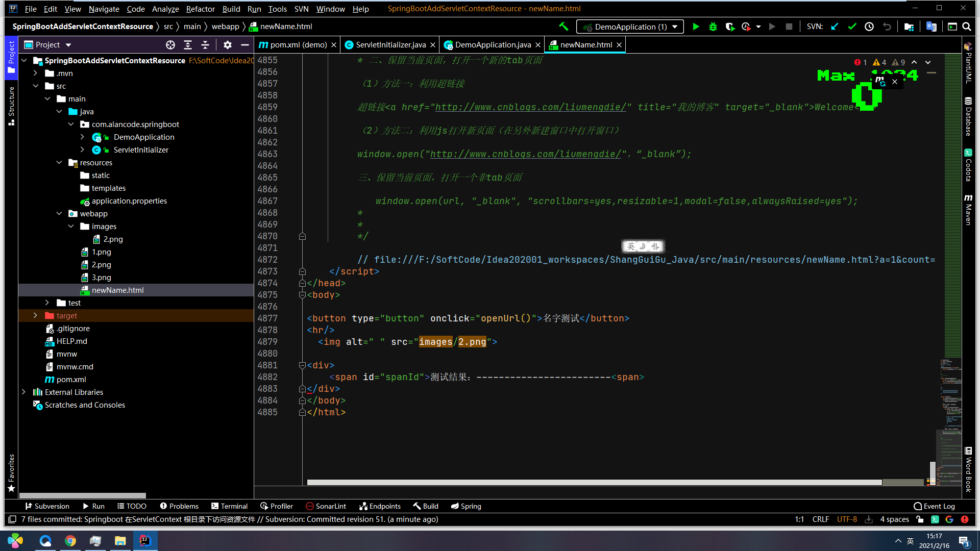The width and height of the screenshot is (980, 551).
Task: Click the red error indicator in status bar
Action: 965,519
